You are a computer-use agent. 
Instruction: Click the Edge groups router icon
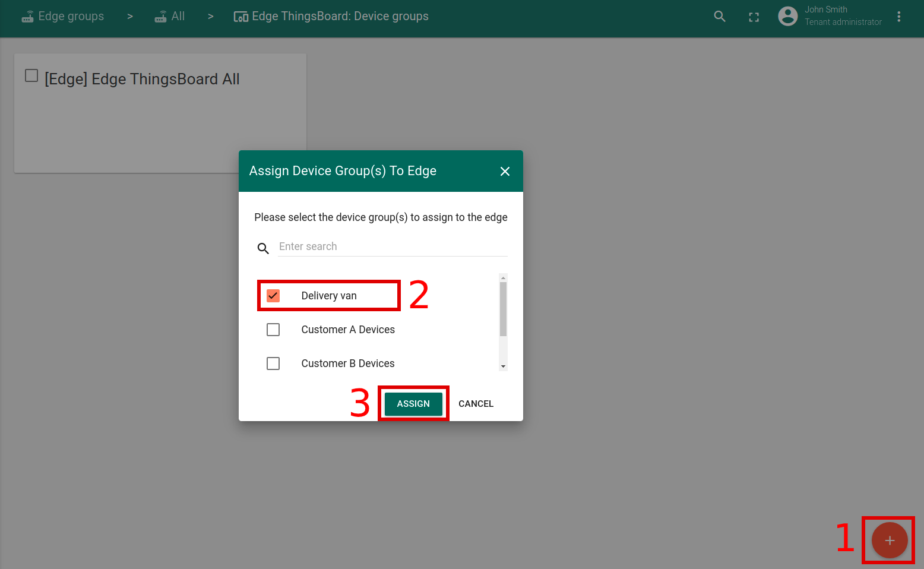[x=27, y=17]
